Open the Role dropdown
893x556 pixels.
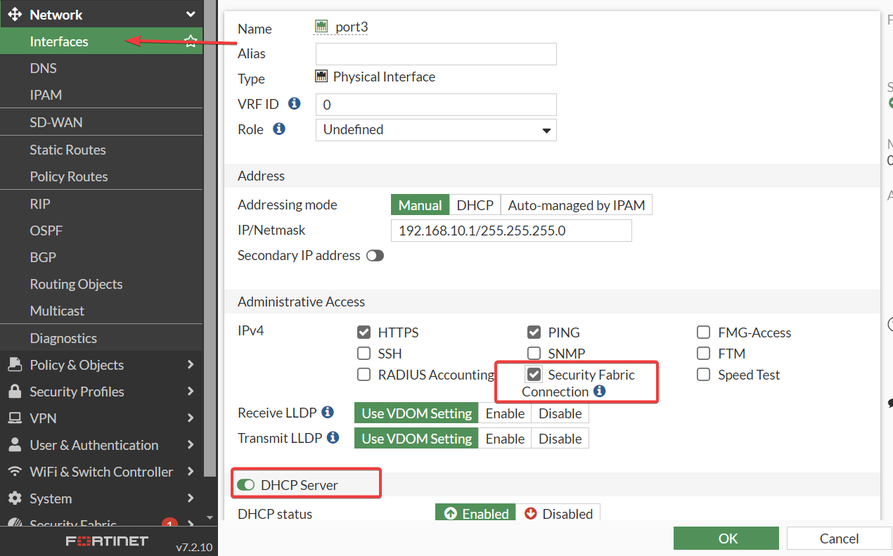436,130
